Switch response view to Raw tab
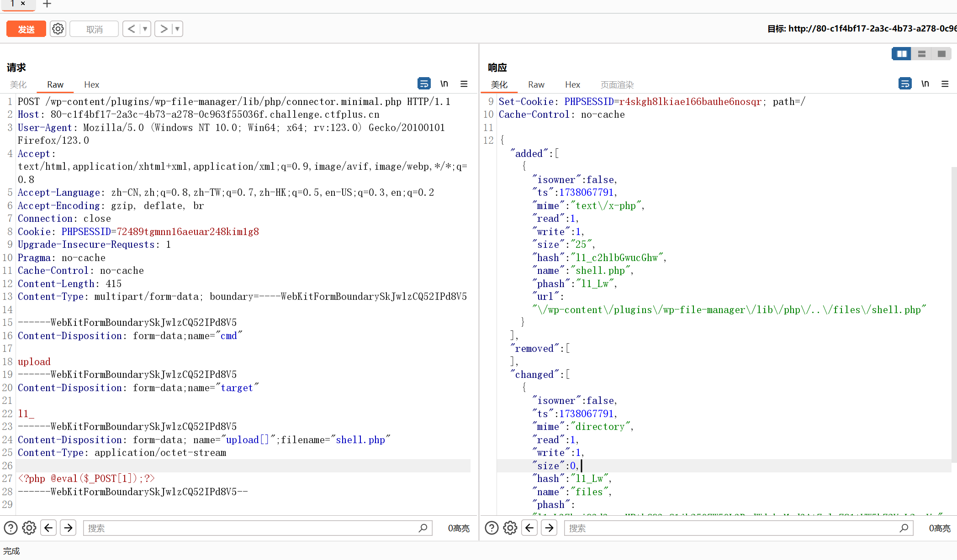957x560 pixels. click(x=536, y=84)
